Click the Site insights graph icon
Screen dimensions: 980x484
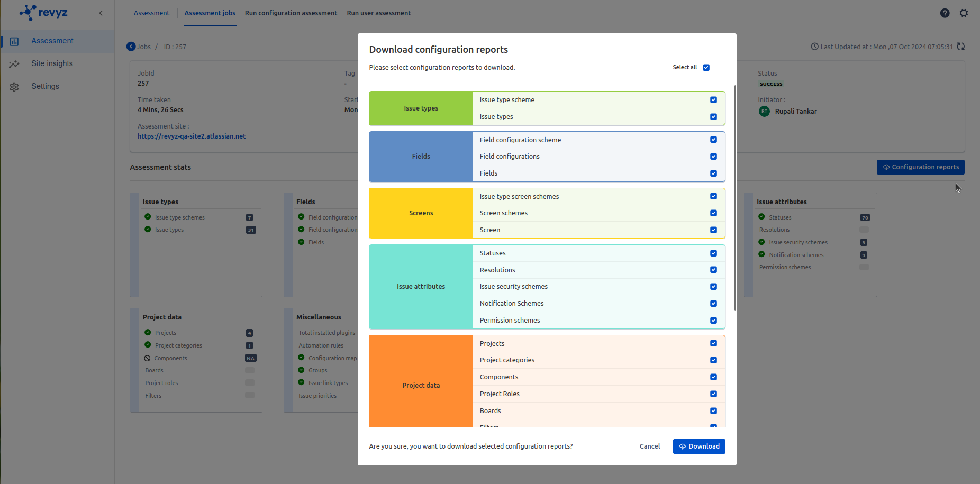point(14,64)
